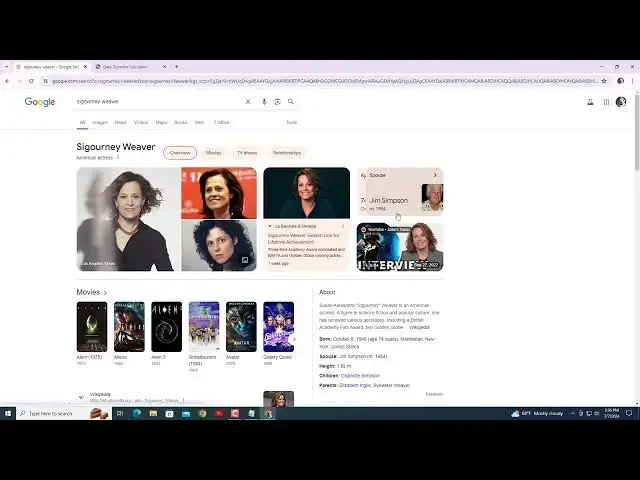This screenshot has height=480, width=640.
Task: Open Task View on the taskbar
Action: click(120, 413)
